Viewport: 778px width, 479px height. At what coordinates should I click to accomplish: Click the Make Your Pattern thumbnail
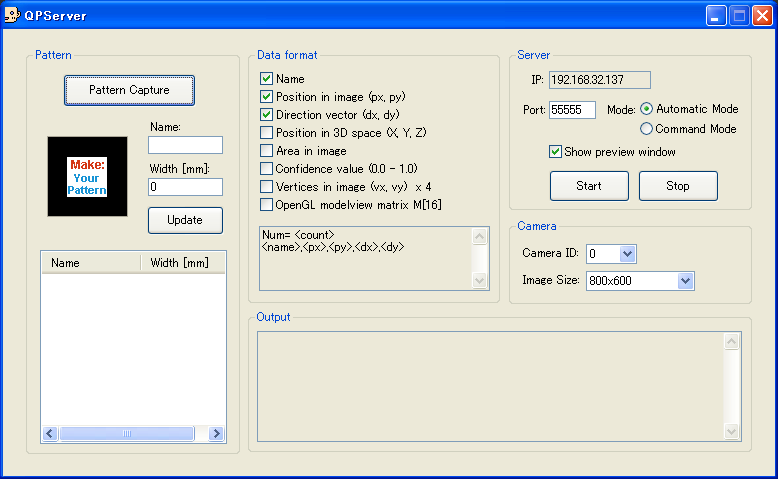[x=87, y=177]
